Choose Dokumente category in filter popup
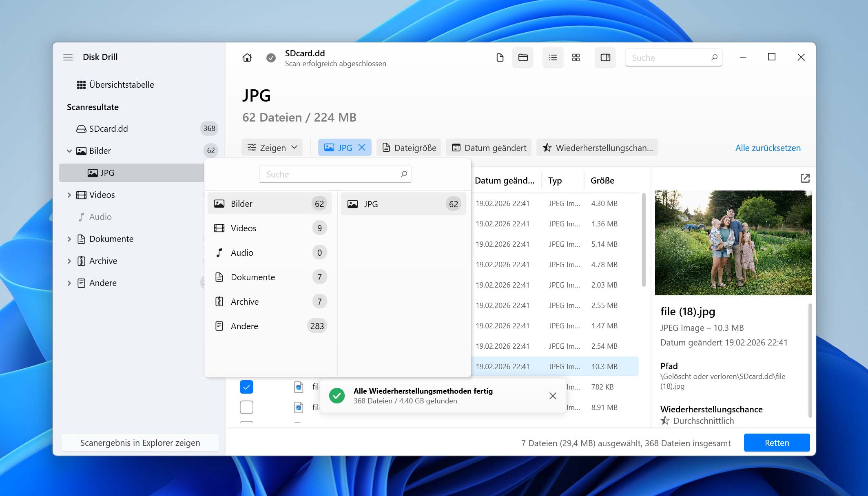The height and width of the screenshot is (496, 868). (270, 277)
